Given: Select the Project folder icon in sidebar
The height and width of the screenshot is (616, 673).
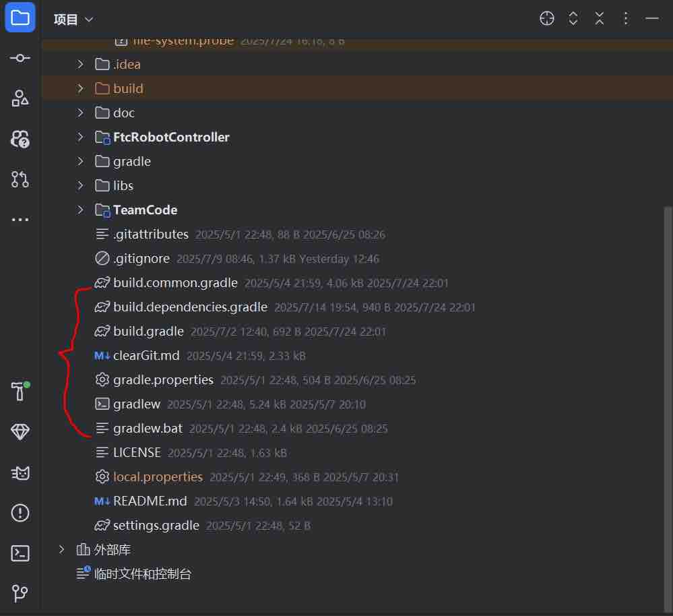Looking at the screenshot, I should coord(20,17).
